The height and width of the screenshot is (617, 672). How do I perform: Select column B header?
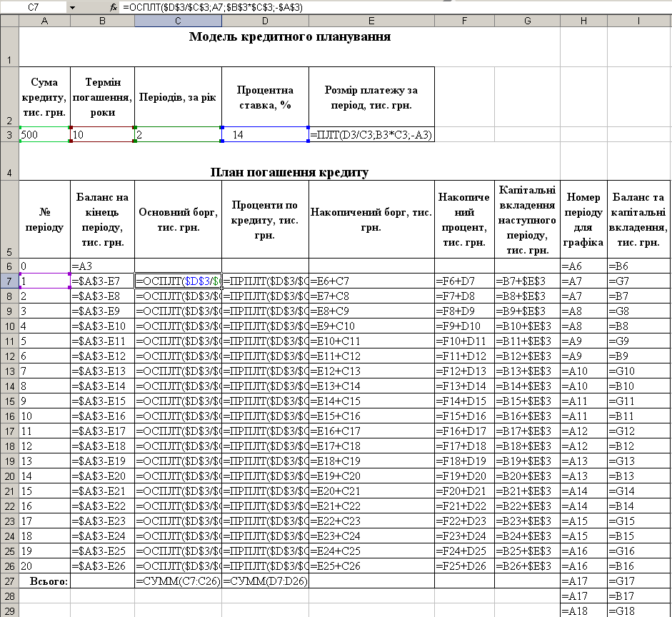click(102, 21)
